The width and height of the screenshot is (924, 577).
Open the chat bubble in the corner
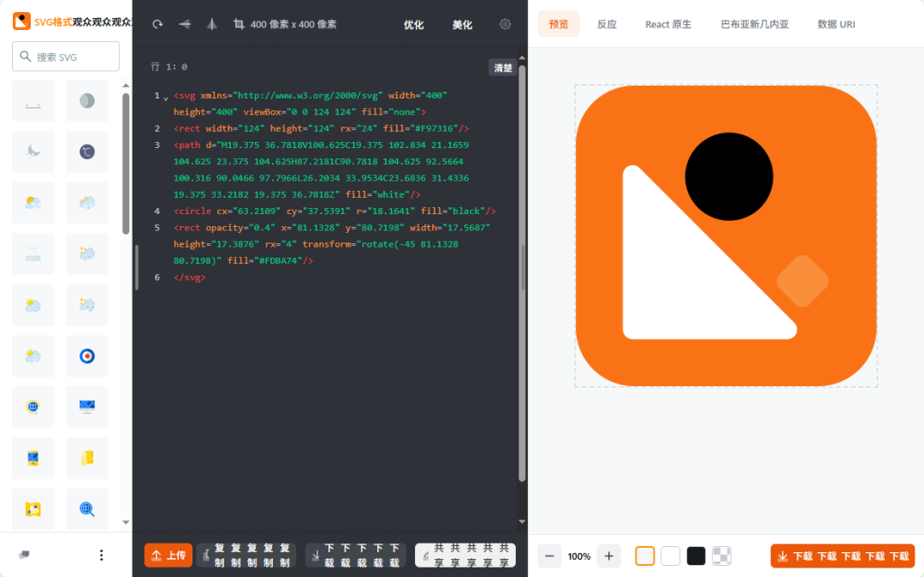click(24, 555)
